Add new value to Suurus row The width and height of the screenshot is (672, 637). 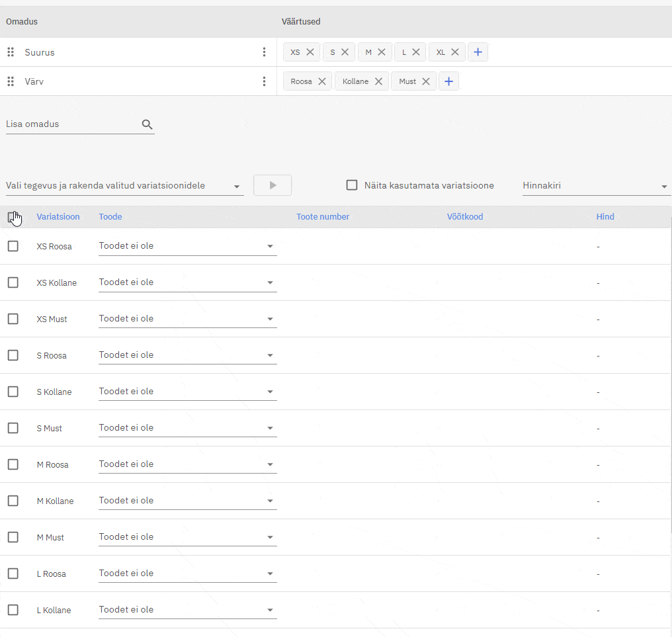coord(478,52)
